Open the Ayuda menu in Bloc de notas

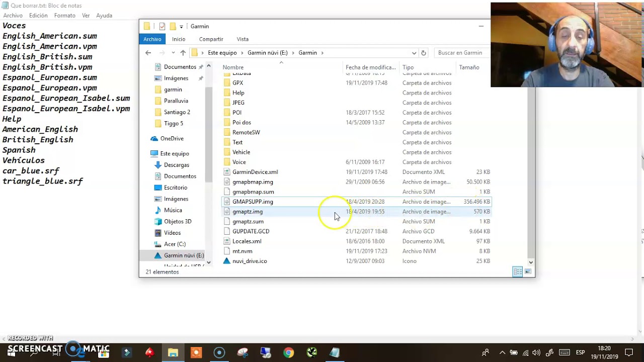tap(104, 16)
